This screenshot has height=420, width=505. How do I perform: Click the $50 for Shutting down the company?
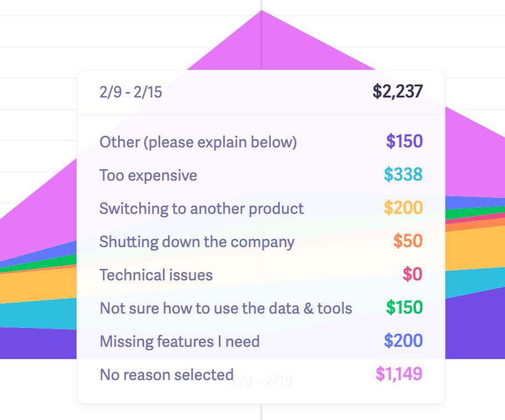click(407, 242)
